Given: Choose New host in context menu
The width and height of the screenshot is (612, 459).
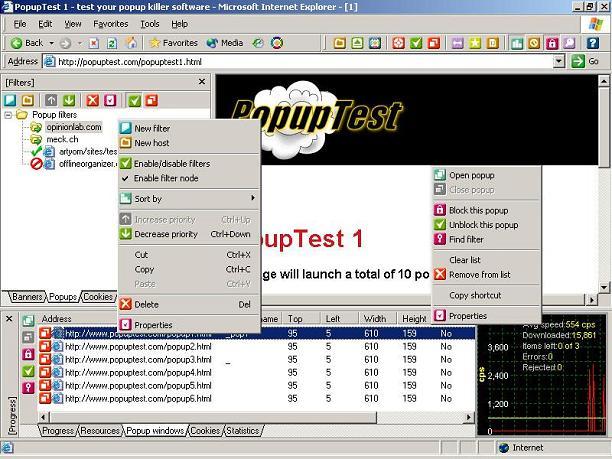Looking at the screenshot, I should pos(189,143).
